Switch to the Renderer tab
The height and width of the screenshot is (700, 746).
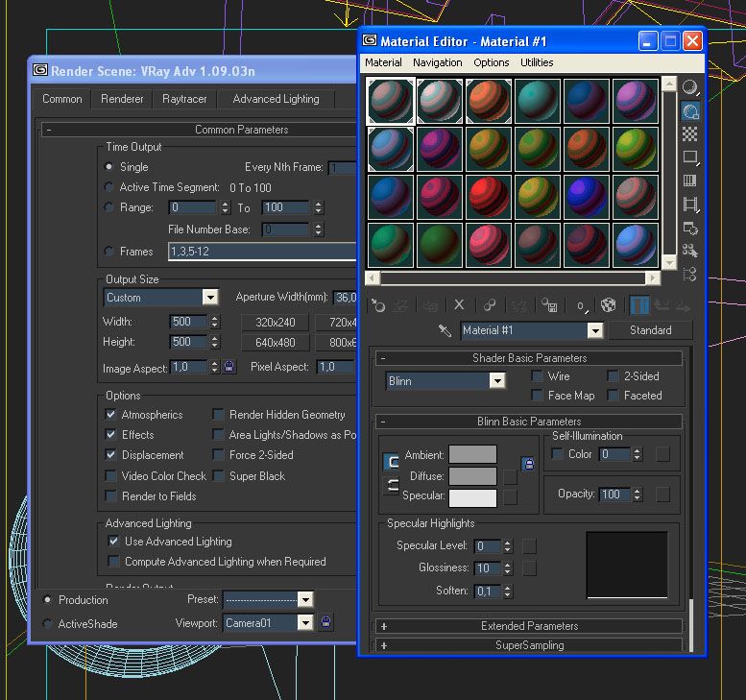pos(122,99)
